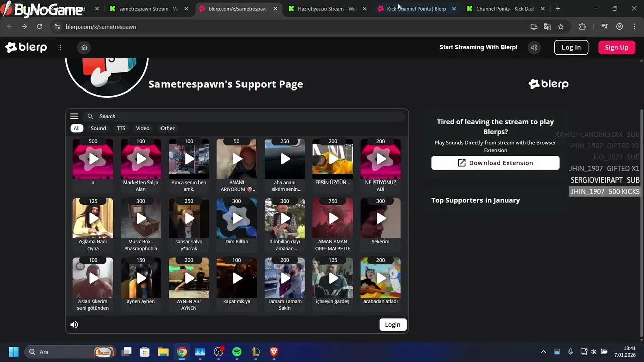View site information icon in address bar
Image resolution: width=644 pixels, height=362 pixels.
[x=57, y=27]
